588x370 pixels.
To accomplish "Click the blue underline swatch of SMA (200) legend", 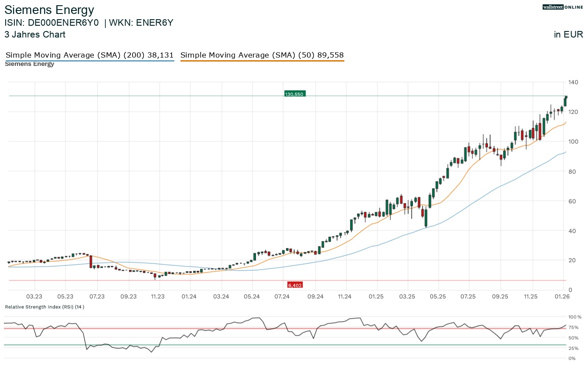I will pyautogui.click(x=89, y=61).
